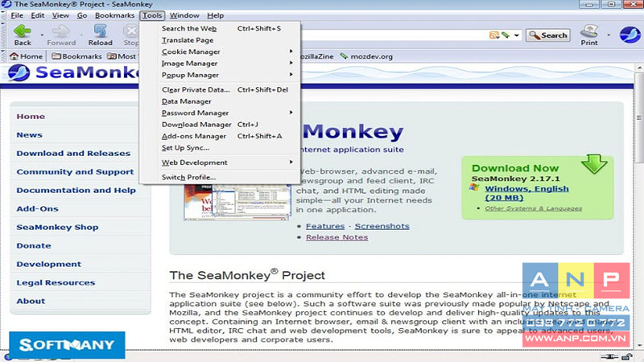Click the Print icon
Image resolution: width=644 pixels, height=362 pixels.
click(589, 31)
